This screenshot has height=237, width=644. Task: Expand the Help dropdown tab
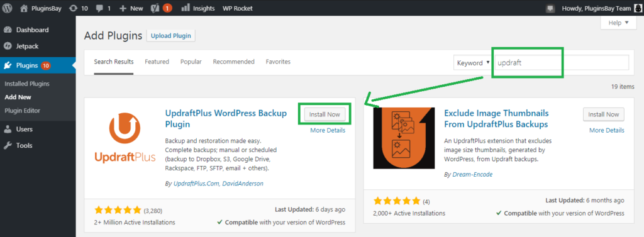point(619,23)
